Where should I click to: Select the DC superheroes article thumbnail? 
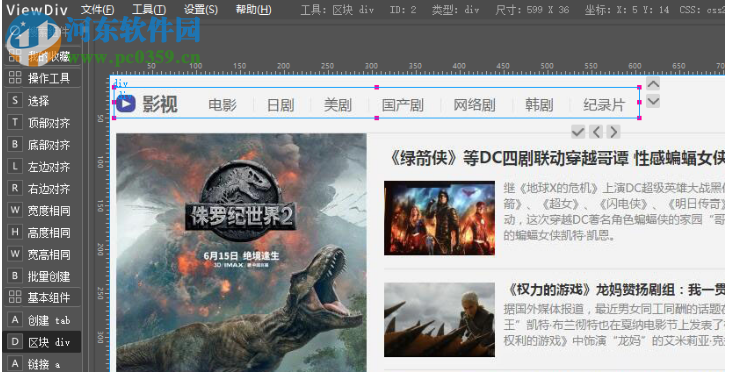point(440,218)
